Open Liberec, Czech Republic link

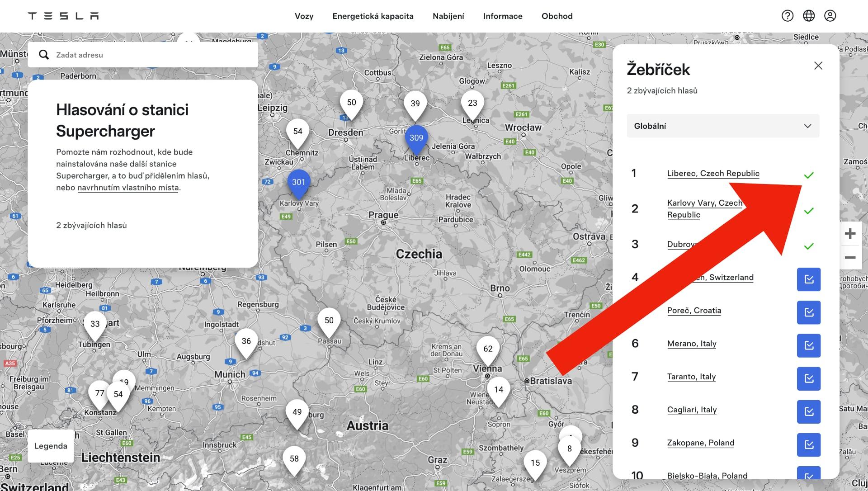click(713, 174)
